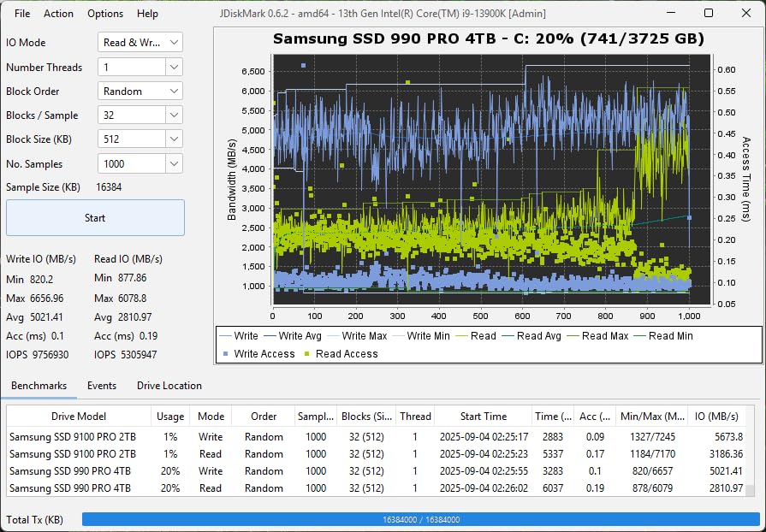Select the 990 PRO 4TB Write row
This screenshot has width=766, height=532.
pos(377,471)
